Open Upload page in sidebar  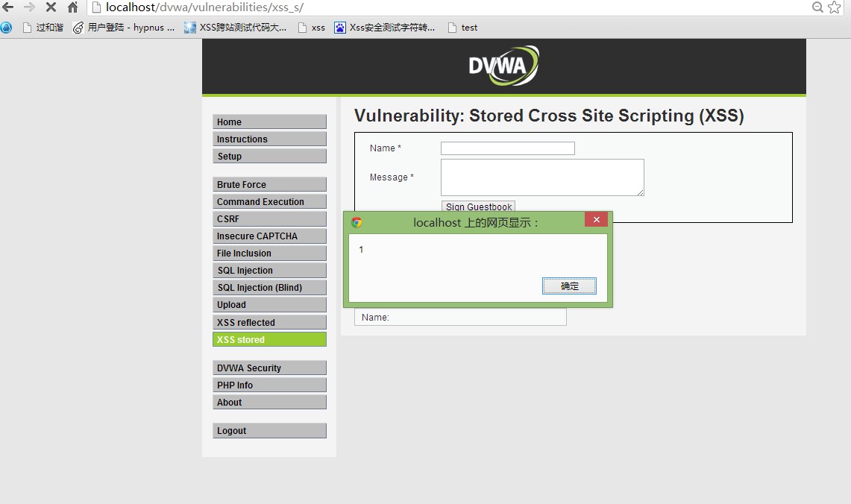pos(269,305)
